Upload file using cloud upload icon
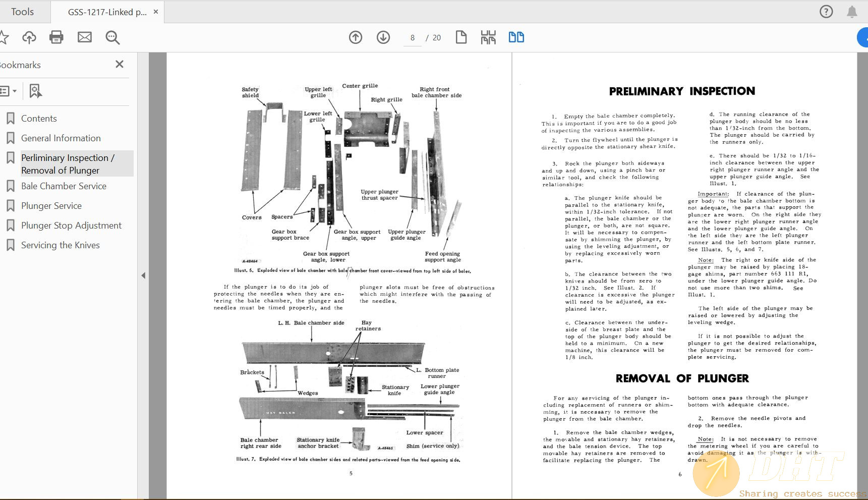The image size is (868, 500). tap(29, 37)
